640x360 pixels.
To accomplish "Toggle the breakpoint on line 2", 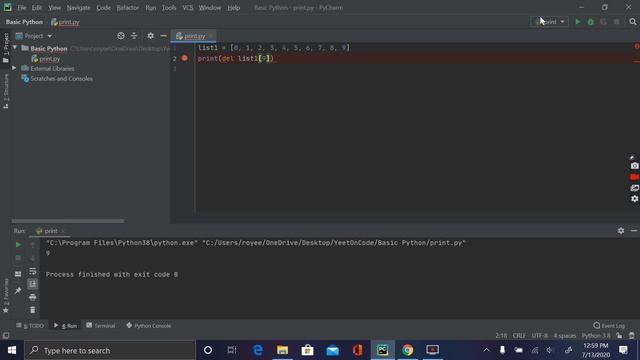I will pos(184,58).
